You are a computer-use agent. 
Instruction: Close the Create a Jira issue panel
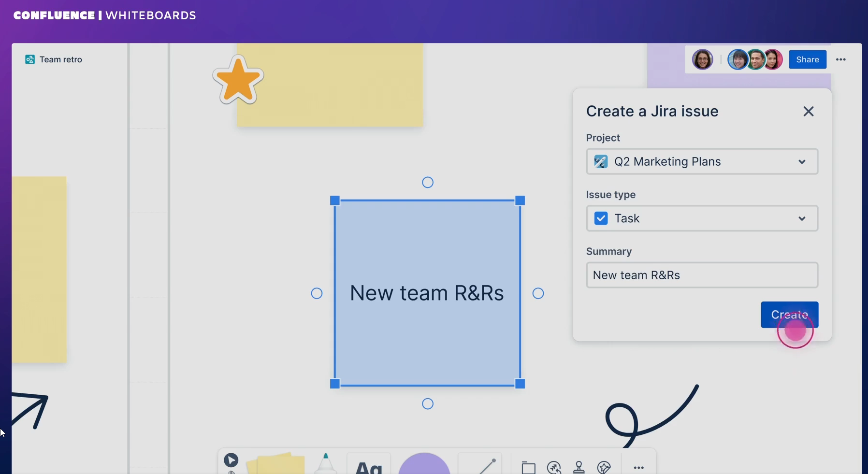(808, 112)
